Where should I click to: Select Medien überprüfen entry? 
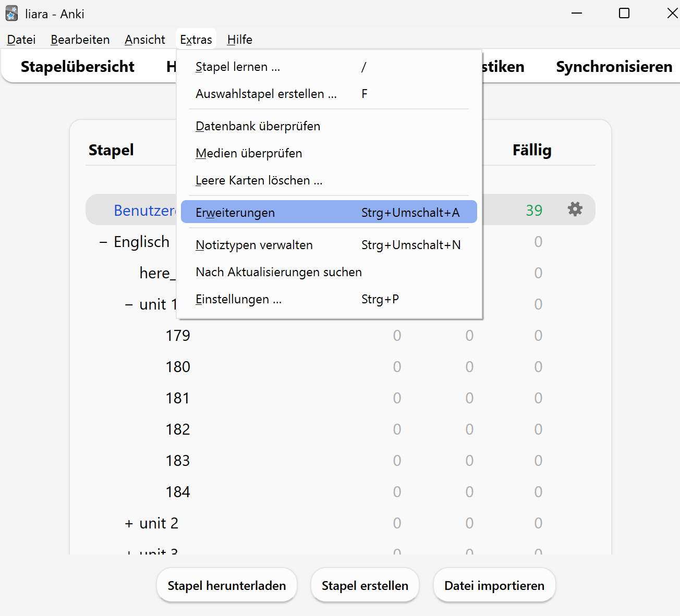(329, 153)
